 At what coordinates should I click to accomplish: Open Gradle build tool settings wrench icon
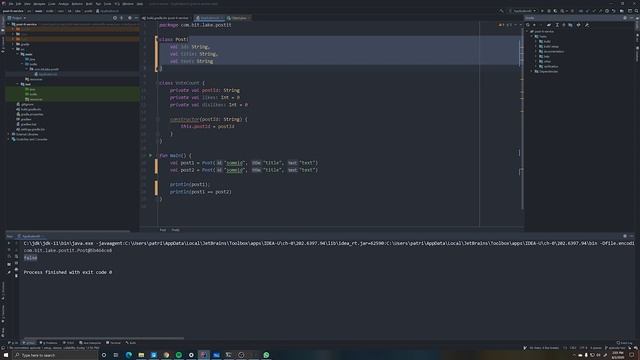(x=587, y=25)
